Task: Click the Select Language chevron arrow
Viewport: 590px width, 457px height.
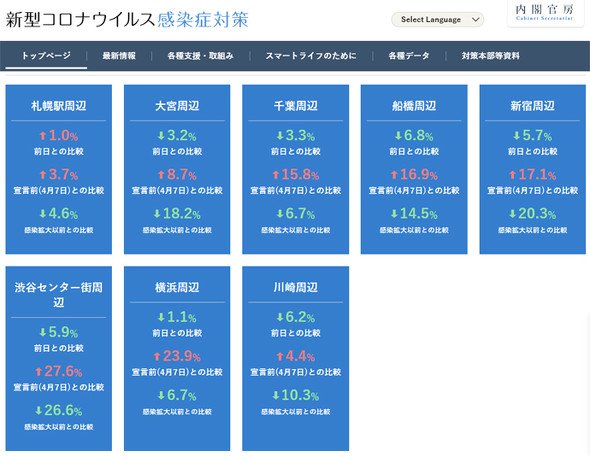Action: [x=476, y=19]
